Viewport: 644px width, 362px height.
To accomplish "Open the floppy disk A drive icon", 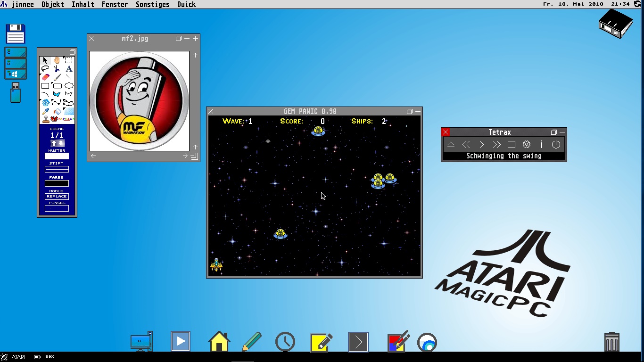I will pos(16,34).
